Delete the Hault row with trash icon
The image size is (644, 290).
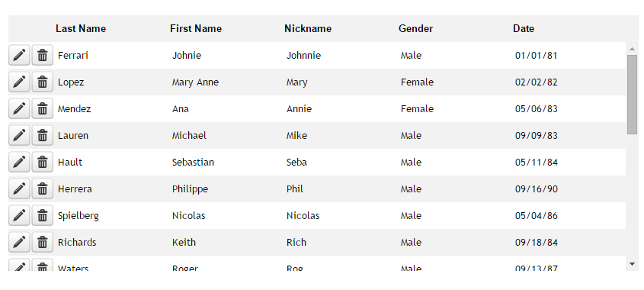pos(43,162)
